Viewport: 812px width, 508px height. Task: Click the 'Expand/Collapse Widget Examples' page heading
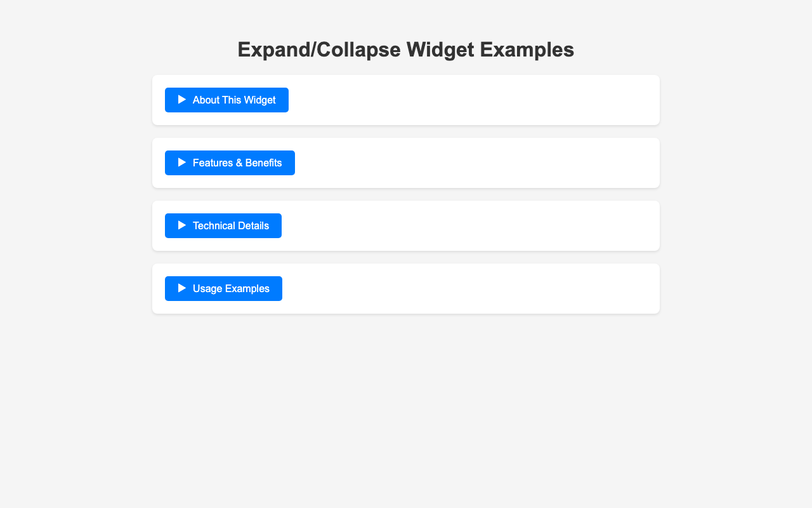406,50
